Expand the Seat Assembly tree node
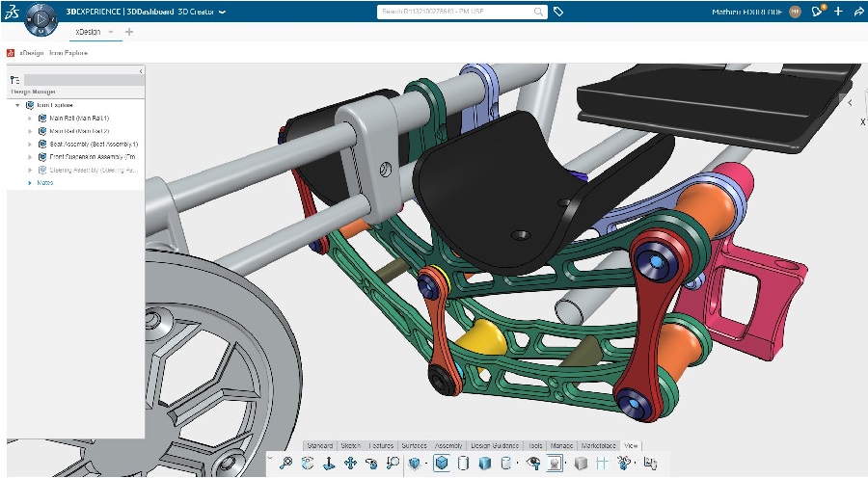The width and height of the screenshot is (868, 478). coord(30,143)
